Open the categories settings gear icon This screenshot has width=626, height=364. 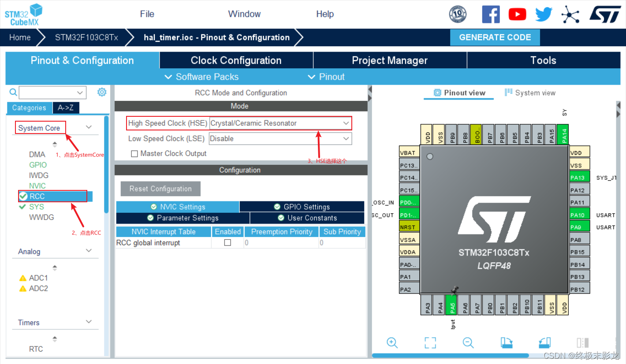tap(102, 92)
